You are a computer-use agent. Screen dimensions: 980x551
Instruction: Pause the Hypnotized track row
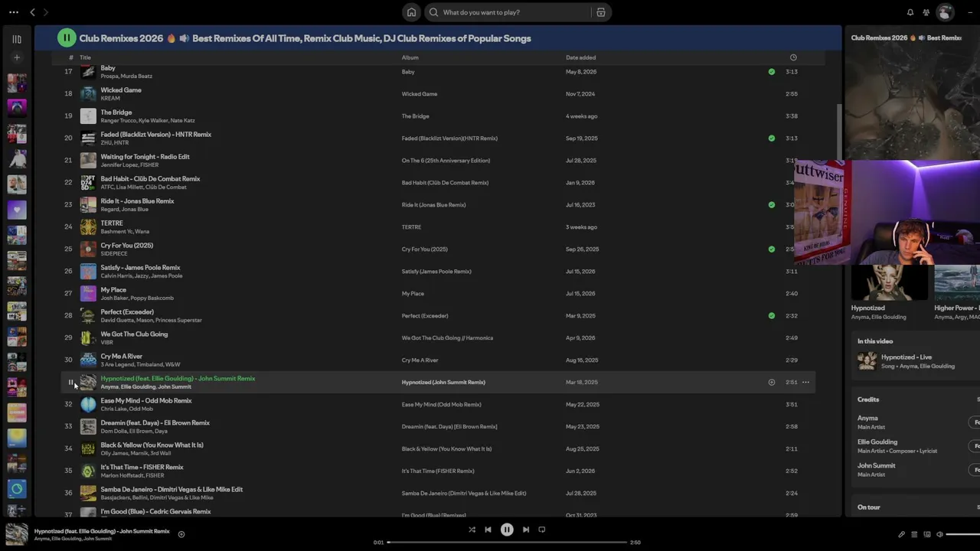pos(70,382)
